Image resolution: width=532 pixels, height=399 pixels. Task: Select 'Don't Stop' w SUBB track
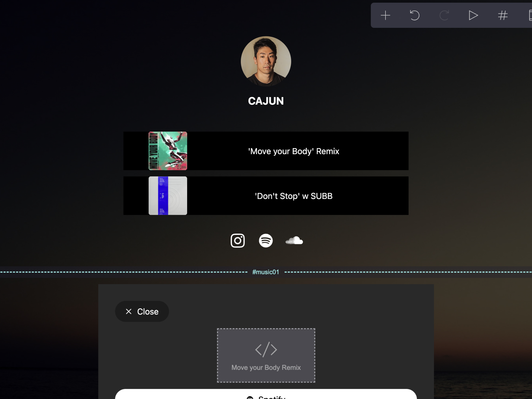266,196
